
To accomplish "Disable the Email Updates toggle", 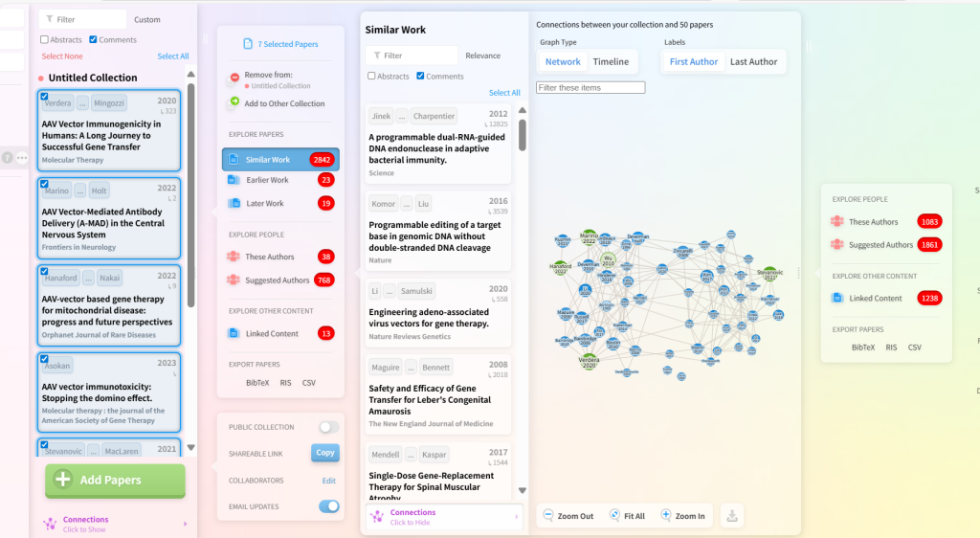I will pos(328,505).
